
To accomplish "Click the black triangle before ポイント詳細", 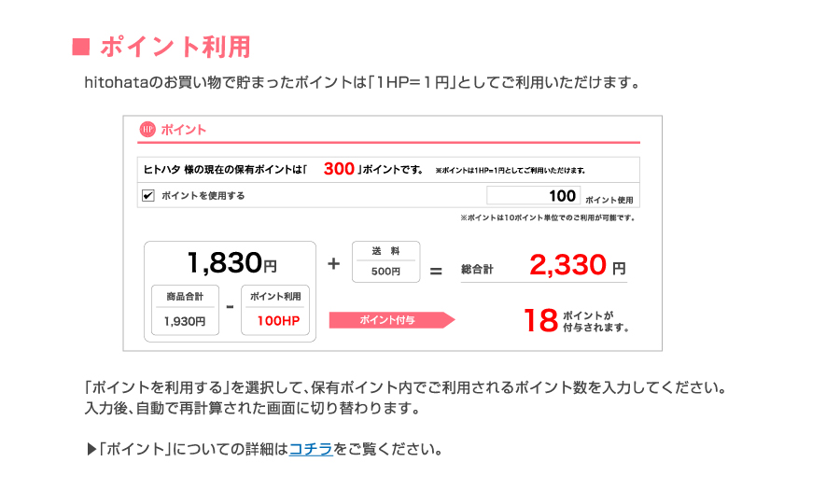I will [91, 449].
